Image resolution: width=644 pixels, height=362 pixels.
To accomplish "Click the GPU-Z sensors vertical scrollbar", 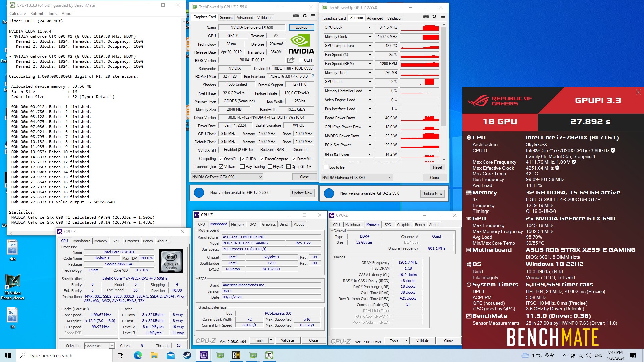I will [444, 77].
